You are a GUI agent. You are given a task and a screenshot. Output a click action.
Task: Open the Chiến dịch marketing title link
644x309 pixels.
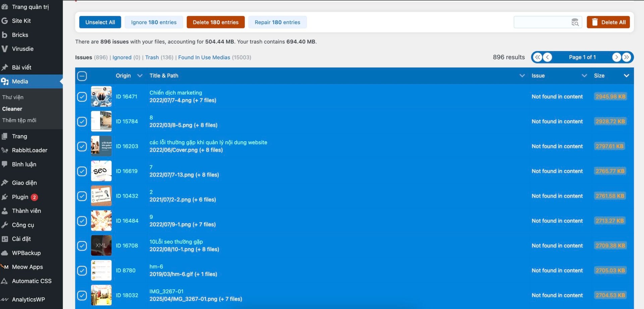pyautogui.click(x=175, y=93)
